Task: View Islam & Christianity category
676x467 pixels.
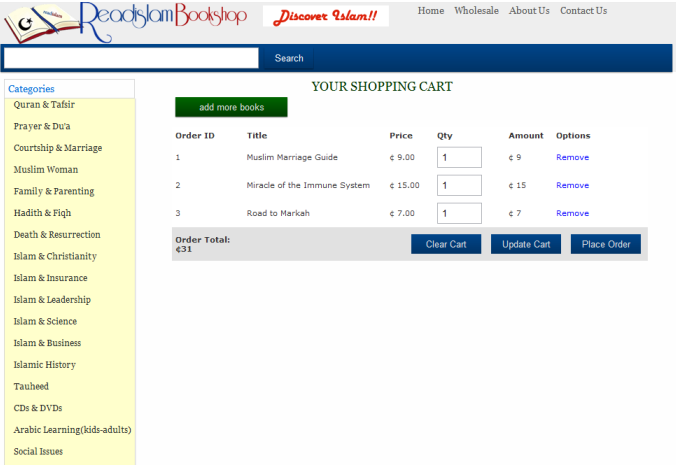Action: pyautogui.click(x=55, y=256)
